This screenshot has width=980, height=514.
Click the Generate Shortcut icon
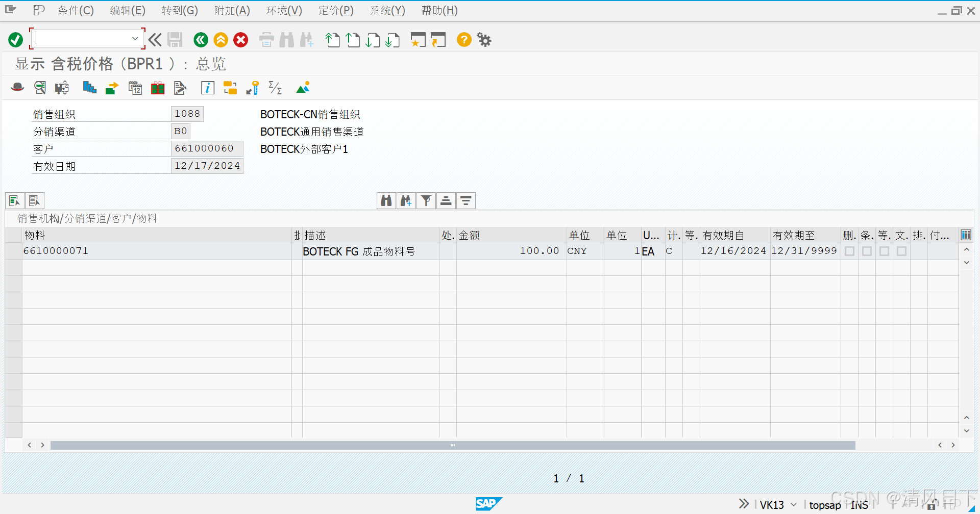(438, 39)
